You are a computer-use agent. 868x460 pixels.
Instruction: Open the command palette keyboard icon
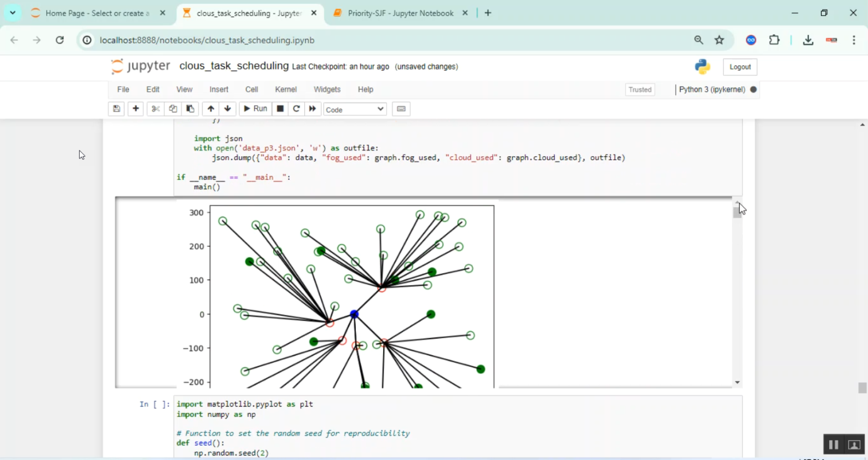[x=401, y=109]
